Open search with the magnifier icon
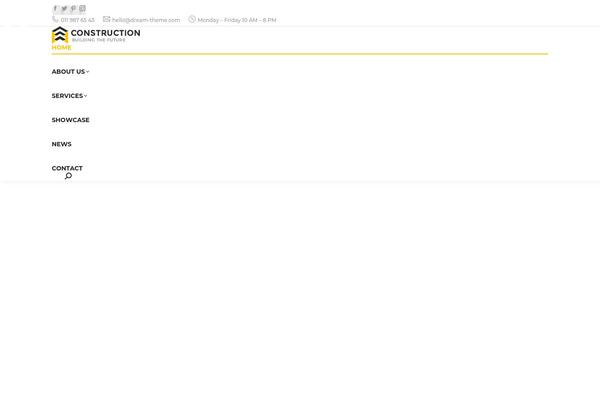This screenshot has width=600, height=400. (x=68, y=176)
